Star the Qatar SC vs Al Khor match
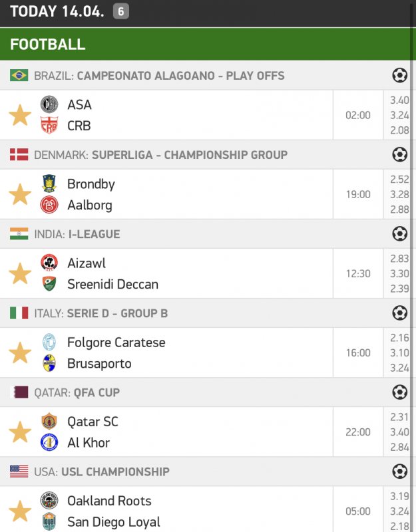416x532 pixels. 20,432
